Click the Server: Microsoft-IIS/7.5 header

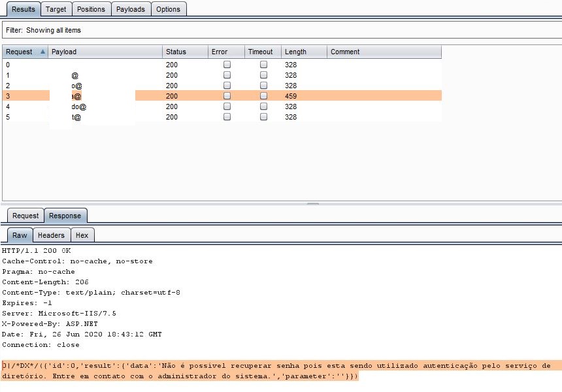(x=59, y=313)
